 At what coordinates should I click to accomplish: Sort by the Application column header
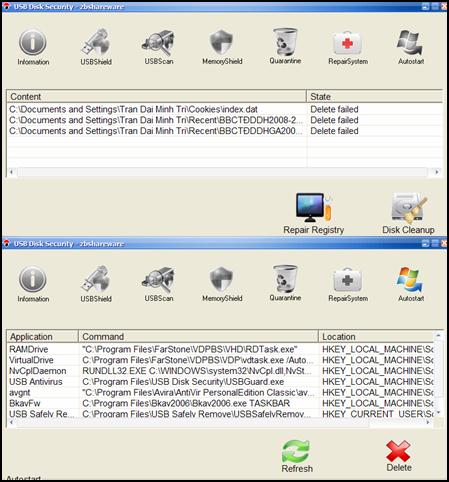coord(43,336)
